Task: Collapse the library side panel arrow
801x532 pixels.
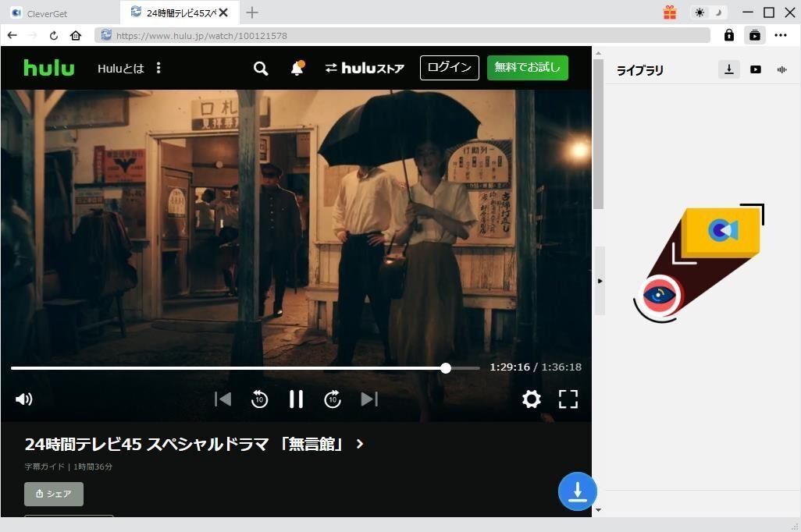Action: pyautogui.click(x=600, y=281)
